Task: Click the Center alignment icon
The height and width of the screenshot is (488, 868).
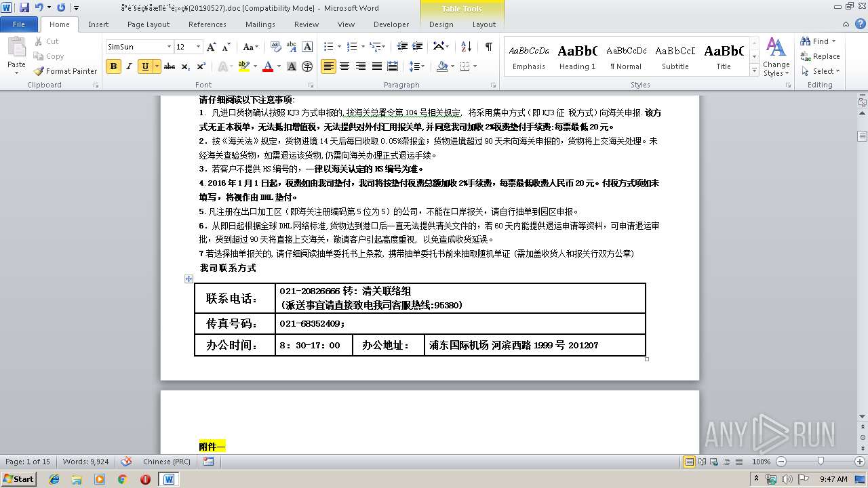Action: 344,66
